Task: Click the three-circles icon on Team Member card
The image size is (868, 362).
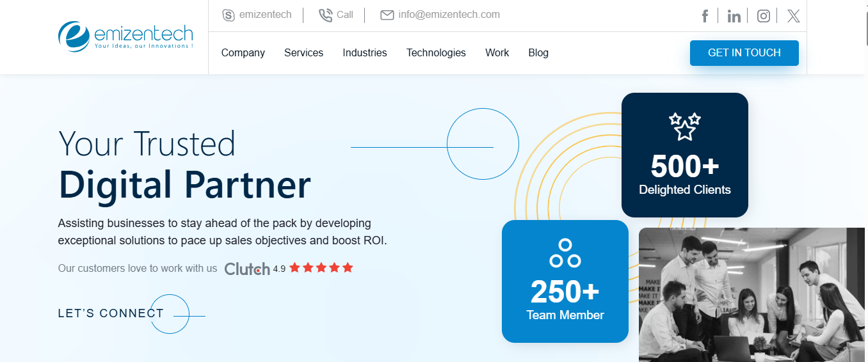Action: pos(565,253)
